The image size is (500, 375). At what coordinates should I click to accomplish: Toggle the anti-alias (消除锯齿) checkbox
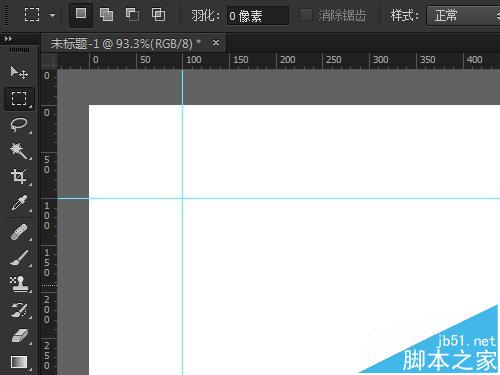(x=306, y=15)
